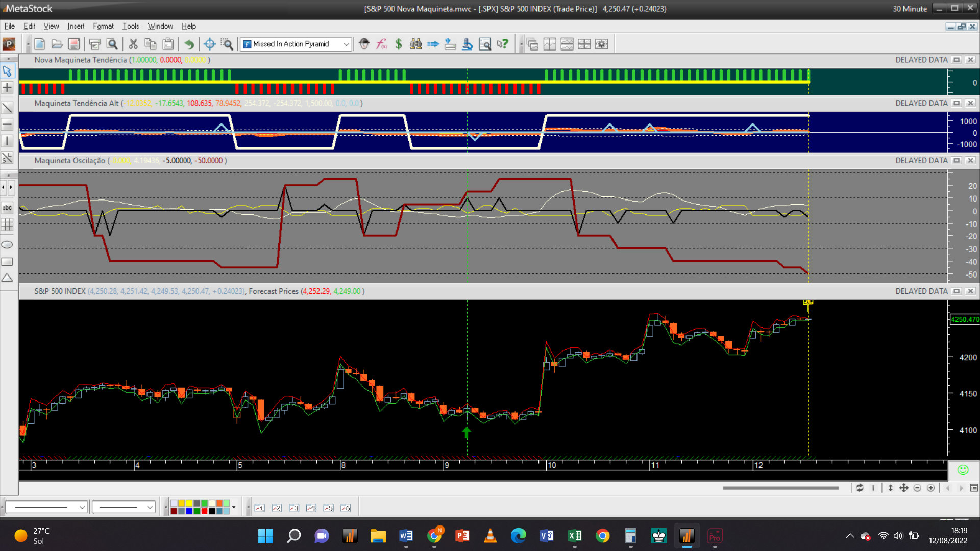Maximize the Maquineta Oscilação pane
The width and height of the screenshot is (980, 551).
pyautogui.click(x=957, y=160)
